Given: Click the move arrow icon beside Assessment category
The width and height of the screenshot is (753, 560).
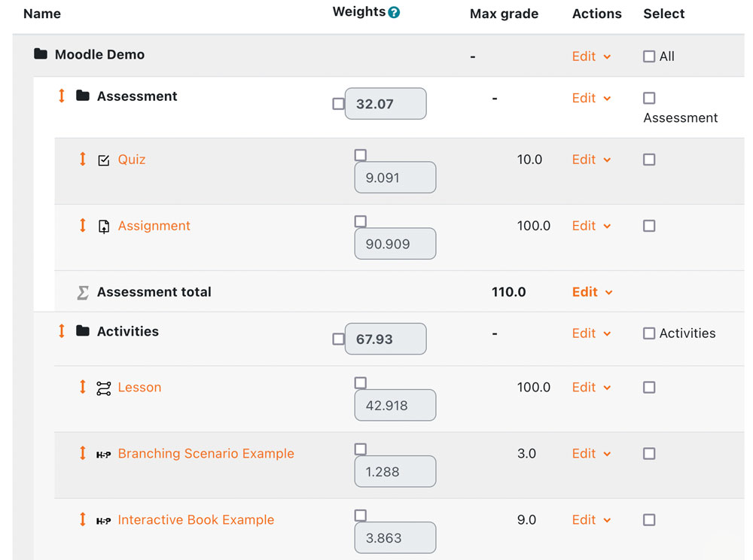Looking at the screenshot, I should pos(62,96).
